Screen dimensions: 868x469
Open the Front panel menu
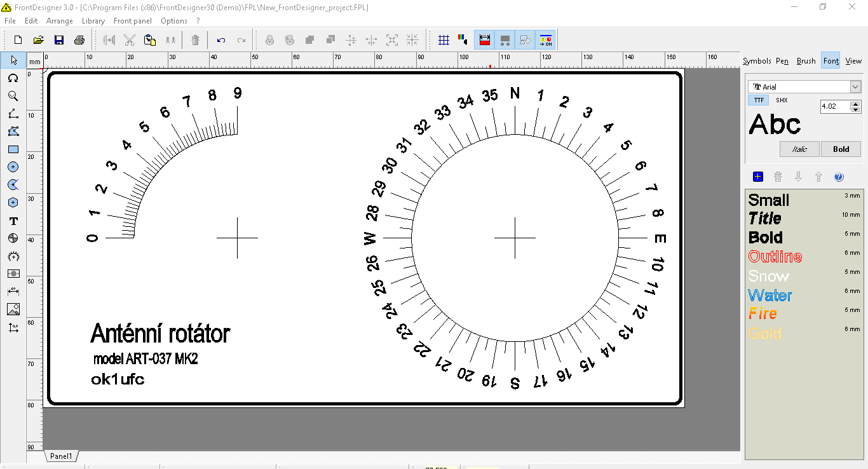132,21
